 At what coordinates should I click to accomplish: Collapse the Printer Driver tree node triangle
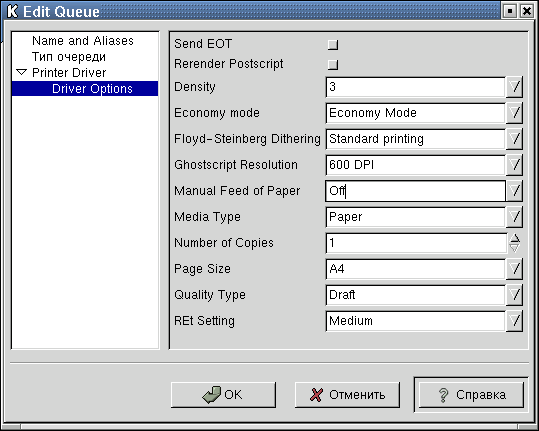coord(22,73)
